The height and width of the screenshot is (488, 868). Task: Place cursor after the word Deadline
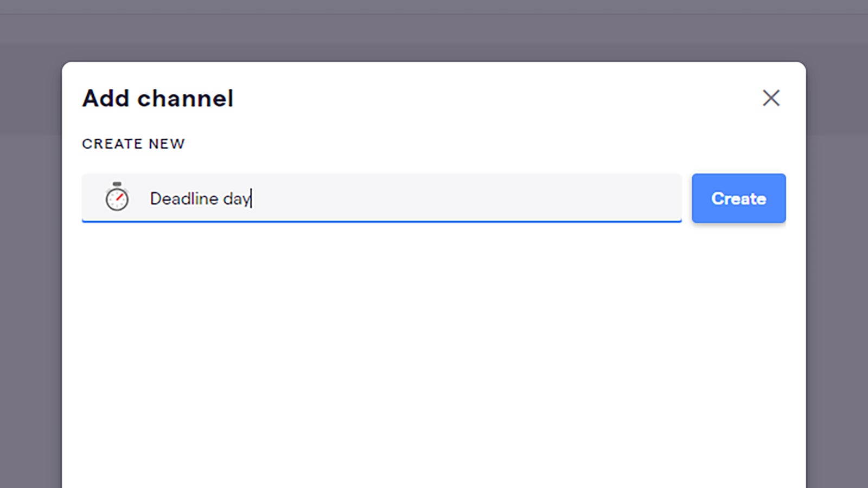pyautogui.click(x=219, y=198)
